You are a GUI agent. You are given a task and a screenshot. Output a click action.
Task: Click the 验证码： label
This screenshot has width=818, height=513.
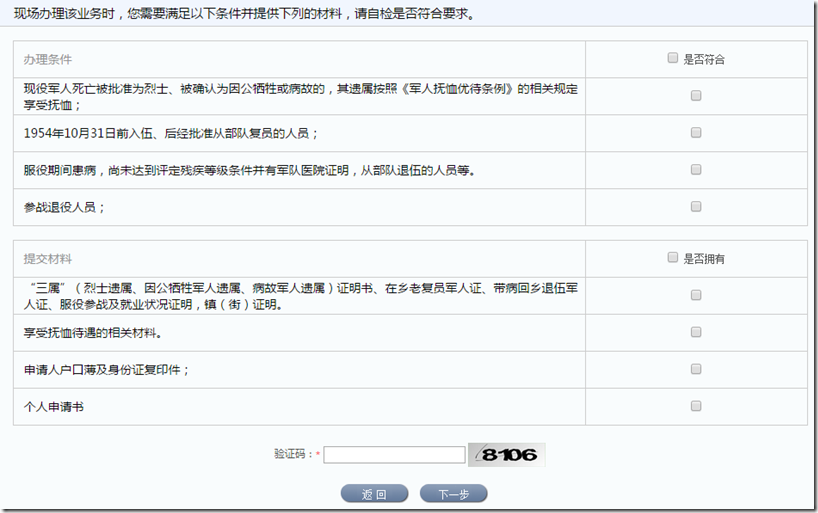point(293,454)
